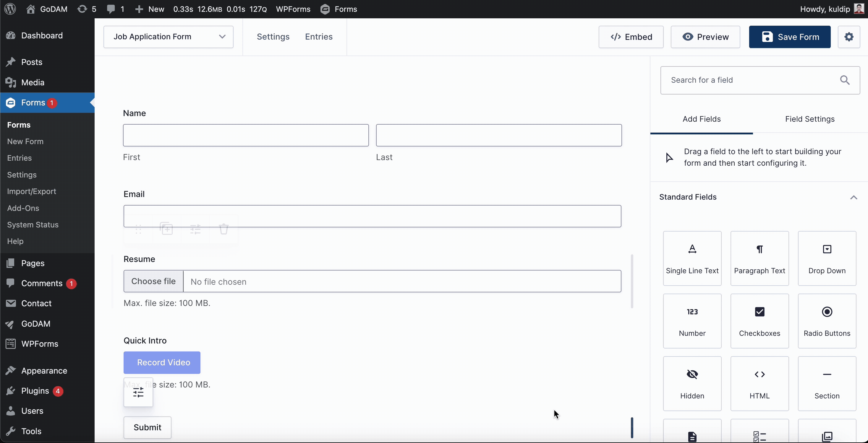
Task: Open the highlighted Forms sidebar menu
Action: click(47, 102)
